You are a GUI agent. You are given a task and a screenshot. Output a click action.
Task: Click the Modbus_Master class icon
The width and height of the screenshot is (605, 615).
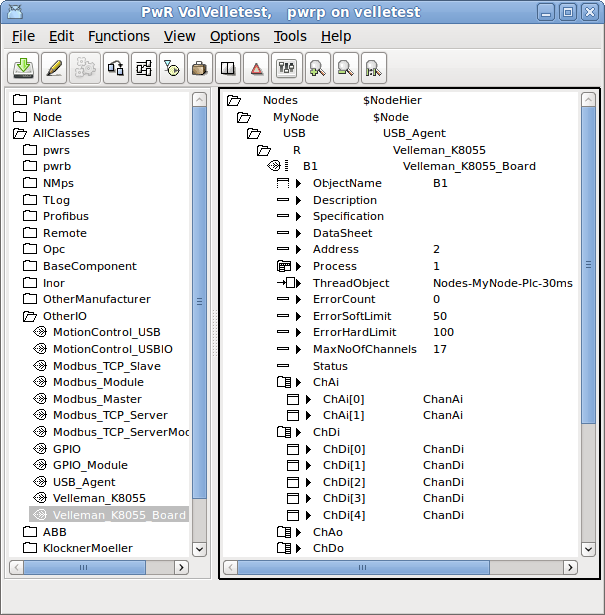click(40, 398)
